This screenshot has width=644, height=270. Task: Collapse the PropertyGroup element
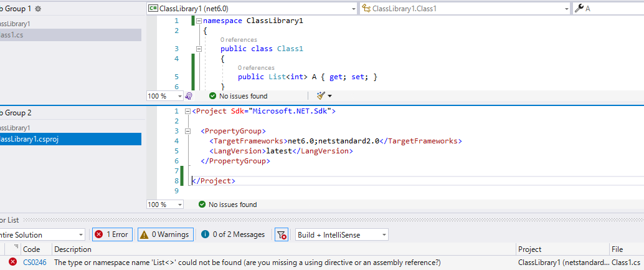tap(187, 131)
